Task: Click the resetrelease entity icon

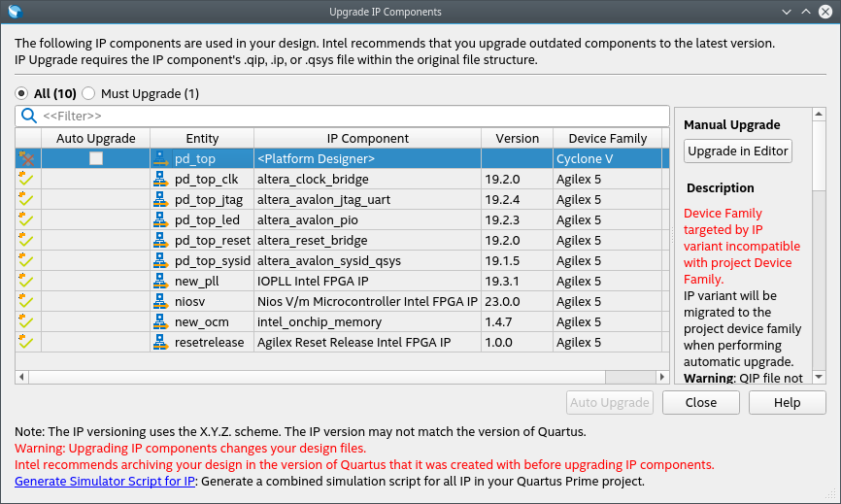Action: tap(162, 343)
